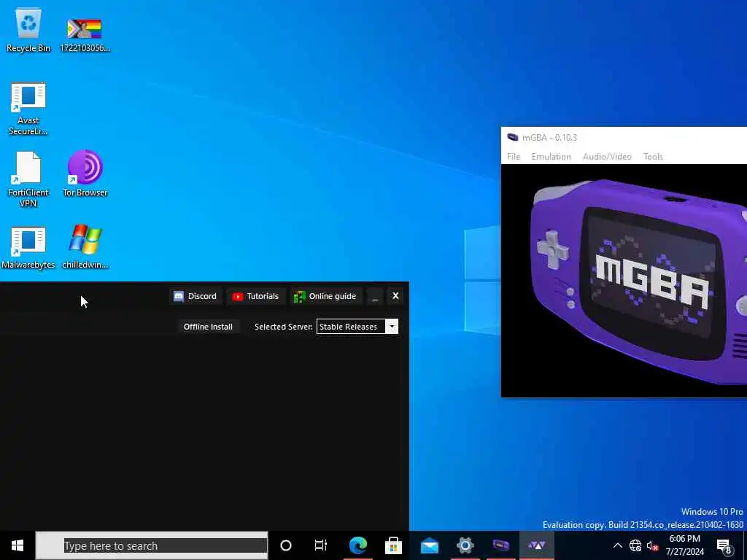This screenshot has width=747, height=560.
Task: Open the clock showing 6:06 PM
Action: [x=684, y=545]
